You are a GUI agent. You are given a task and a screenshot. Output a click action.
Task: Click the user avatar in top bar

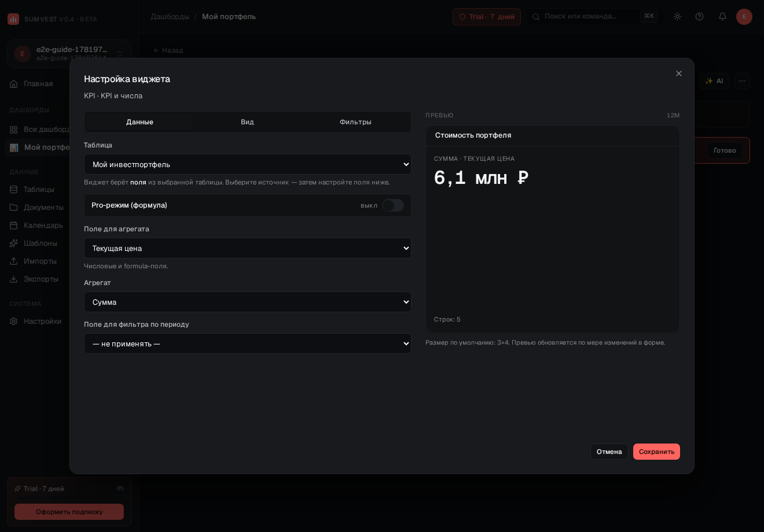click(744, 16)
